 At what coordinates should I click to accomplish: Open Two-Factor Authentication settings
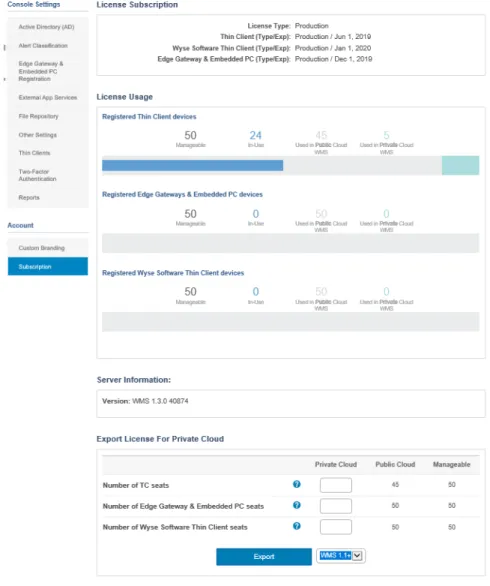(x=37, y=175)
